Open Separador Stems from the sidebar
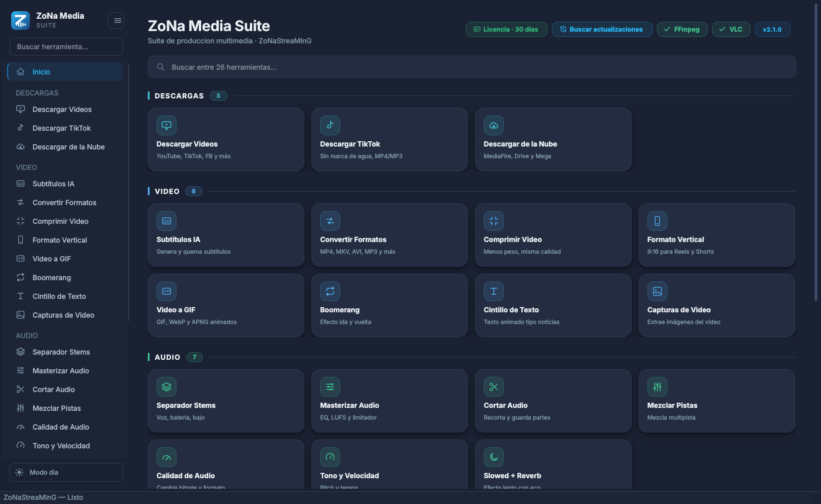 click(x=65, y=352)
